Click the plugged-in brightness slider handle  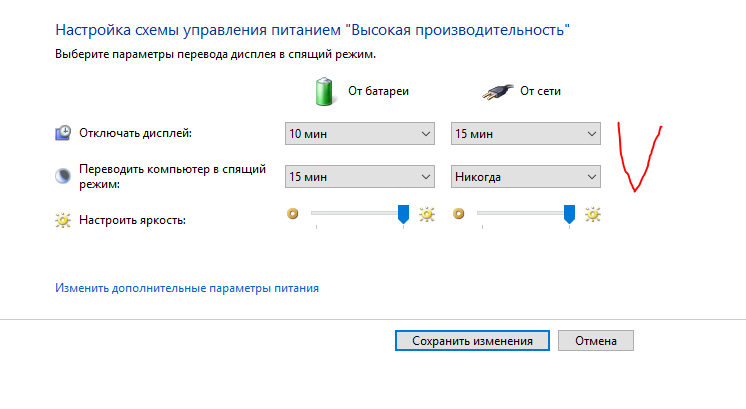(569, 213)
